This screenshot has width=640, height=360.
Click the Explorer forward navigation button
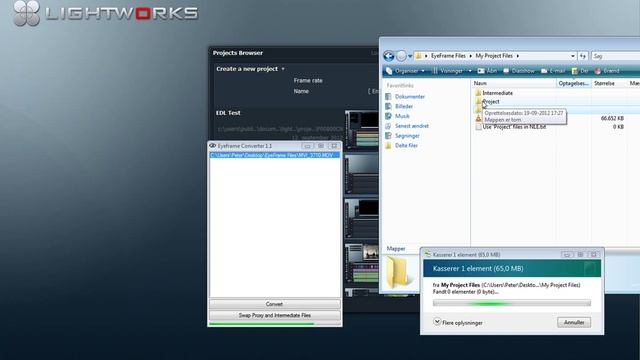click(x=401, y=56)
